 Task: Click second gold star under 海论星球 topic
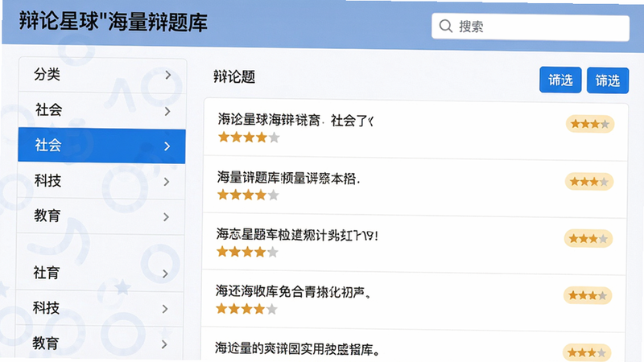pyautogui.click(x=236, y=137)
